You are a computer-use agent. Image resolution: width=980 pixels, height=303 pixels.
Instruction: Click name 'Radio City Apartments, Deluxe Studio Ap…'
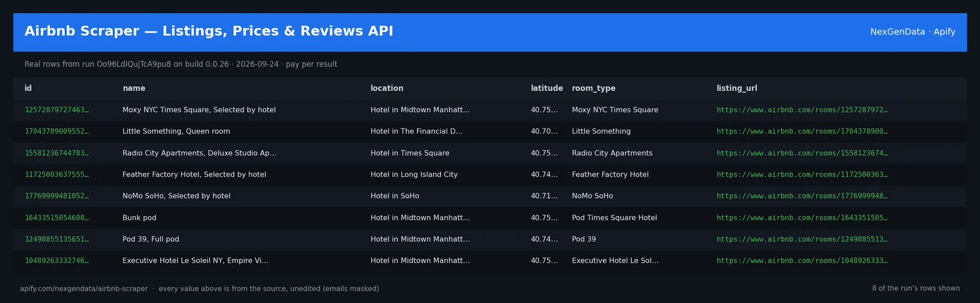pos(199,153)
